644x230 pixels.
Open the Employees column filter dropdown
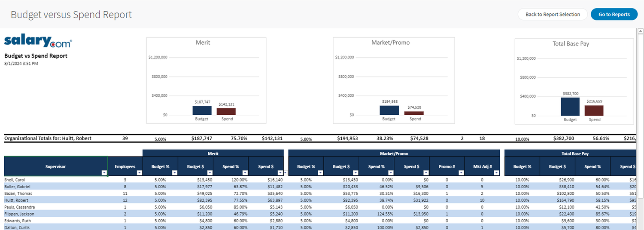[x=139, y=173]
